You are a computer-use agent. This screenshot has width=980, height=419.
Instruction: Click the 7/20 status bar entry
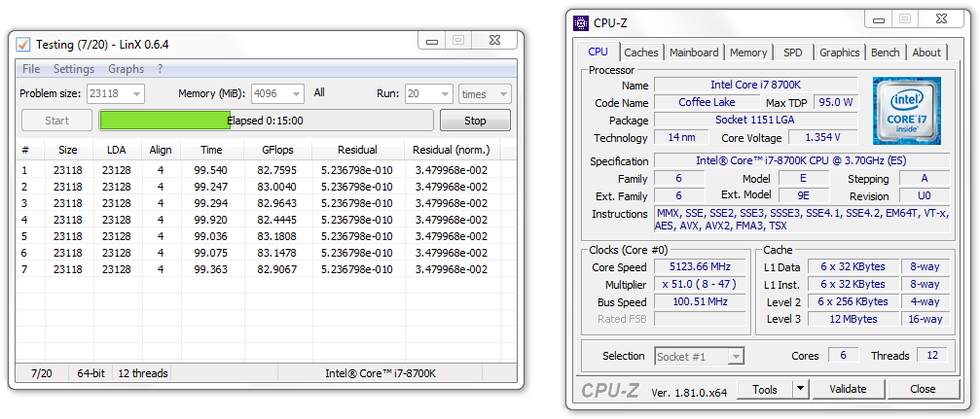pyautogui.click(x=42, y=373)
